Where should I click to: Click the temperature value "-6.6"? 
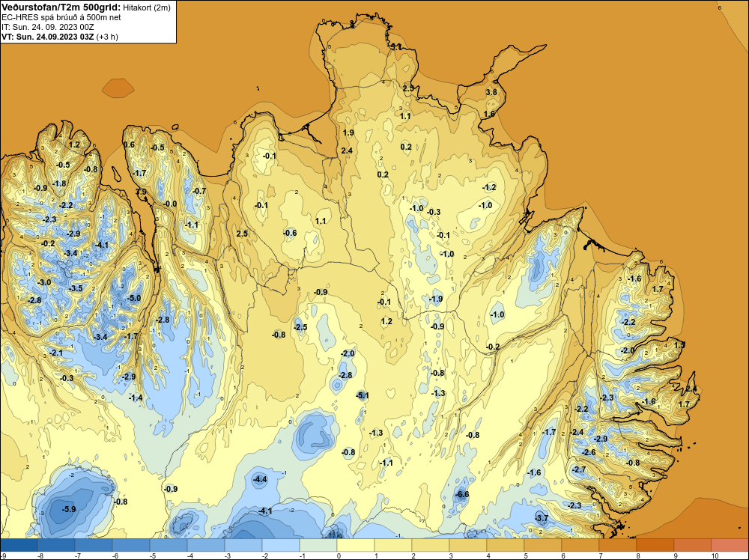(462, 495)
